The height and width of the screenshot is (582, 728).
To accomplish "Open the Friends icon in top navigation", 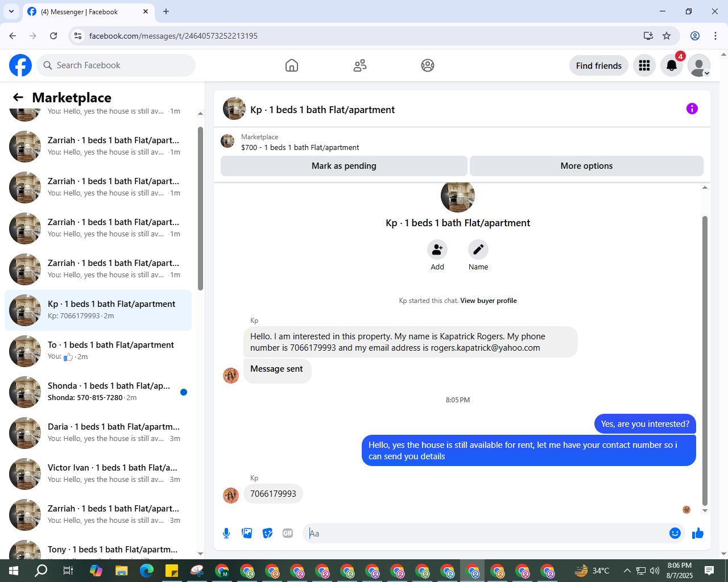I will 360,65.
